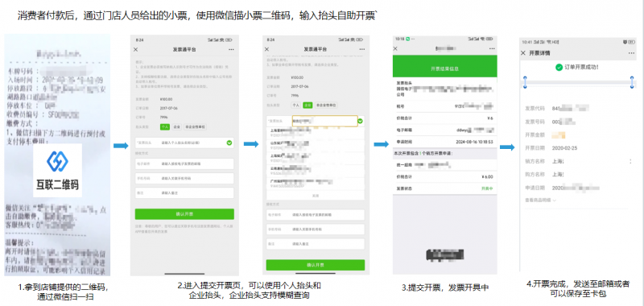Collapse the suggestion list with the green dropdown arrow
The image size is (644, 306).
(x=360, y=121)
